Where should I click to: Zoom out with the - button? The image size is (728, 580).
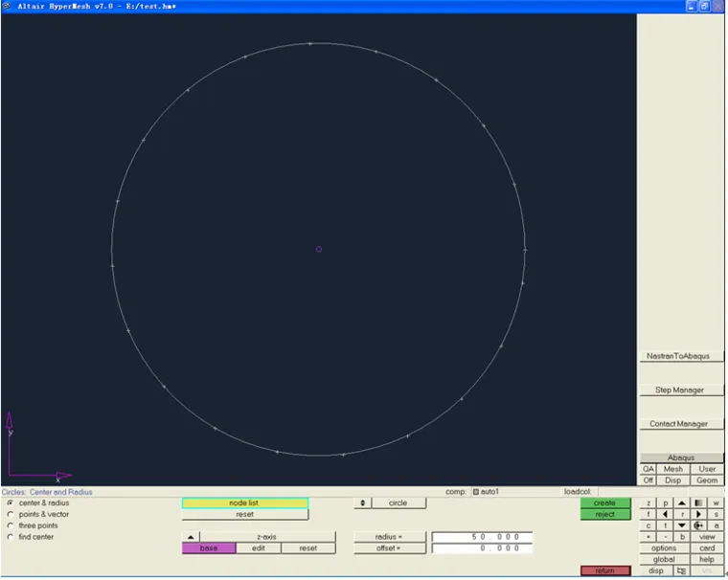point(666,537)
